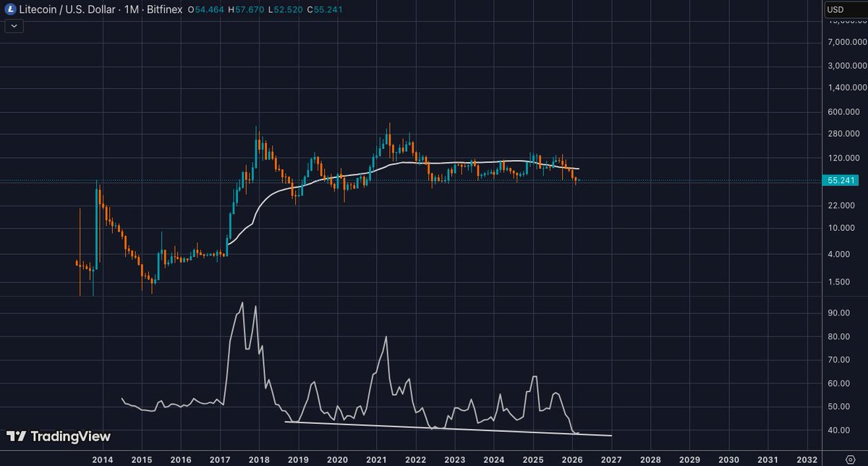Click the 4.000 price axis label

coord(841,254)
